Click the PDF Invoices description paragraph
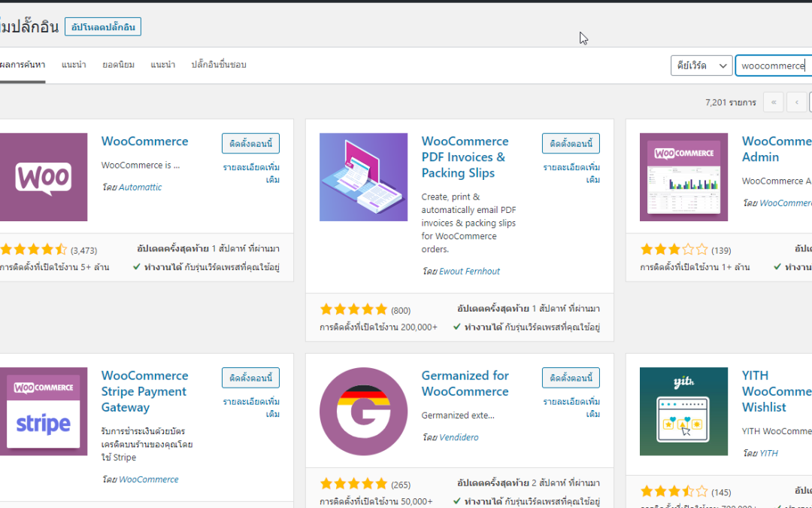The height and width of the screenshot is (508, 812). (468, 223)
